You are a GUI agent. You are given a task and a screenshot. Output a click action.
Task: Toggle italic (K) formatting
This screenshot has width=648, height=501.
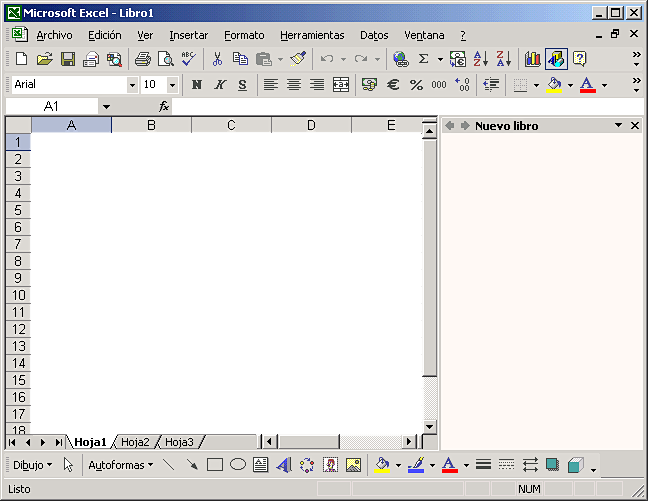(x=219, y=85)
